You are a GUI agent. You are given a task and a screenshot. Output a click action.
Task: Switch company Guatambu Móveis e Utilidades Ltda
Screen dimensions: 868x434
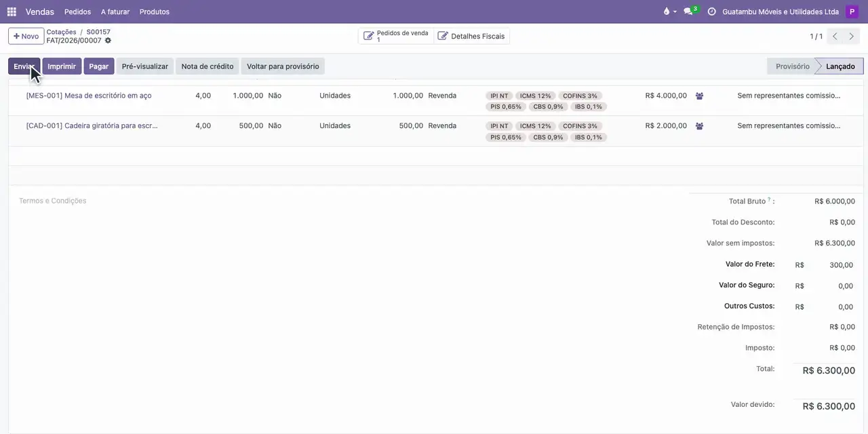[x=781, y=12]
